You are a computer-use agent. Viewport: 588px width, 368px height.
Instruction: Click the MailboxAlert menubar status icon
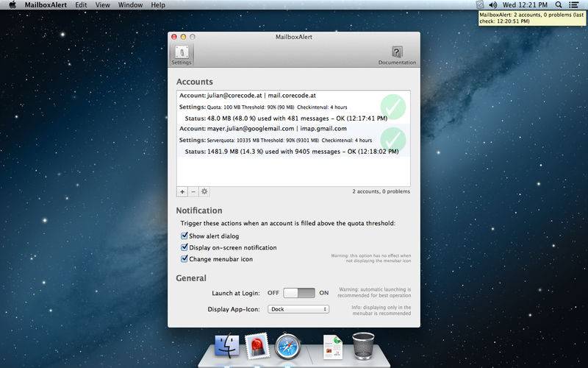coord(480,5)
